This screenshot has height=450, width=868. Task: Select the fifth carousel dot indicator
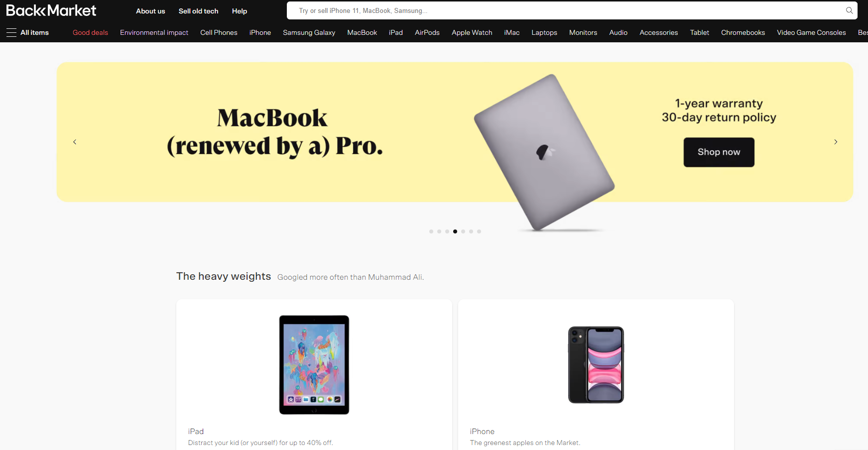(463, 231)
